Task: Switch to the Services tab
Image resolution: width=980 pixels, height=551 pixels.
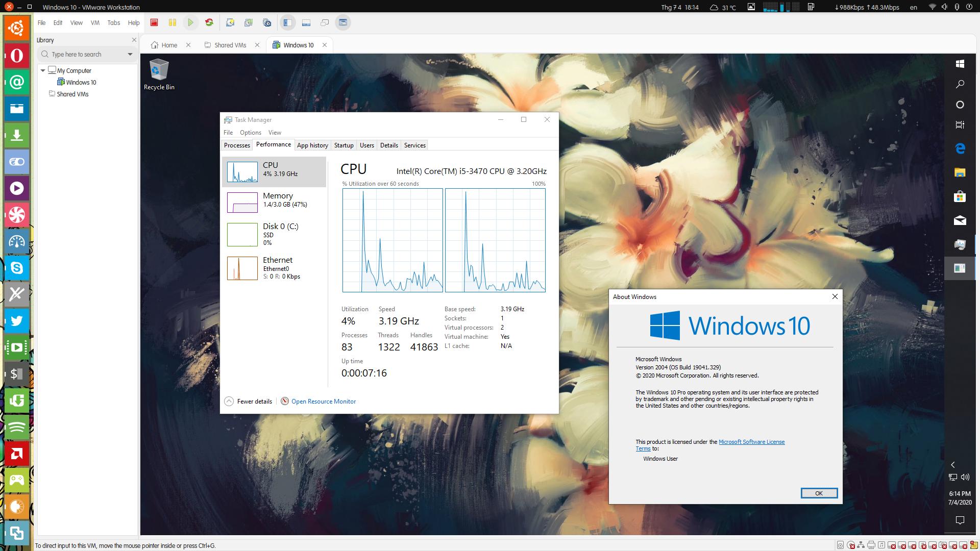Action: click(x=415, y=145)
